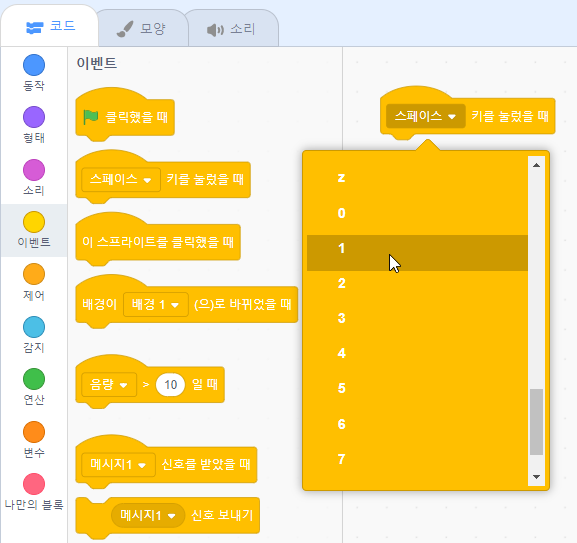Select the 나만의 블록 category pink circle
This screenshot has height=543, width=577.
(34, 484)
